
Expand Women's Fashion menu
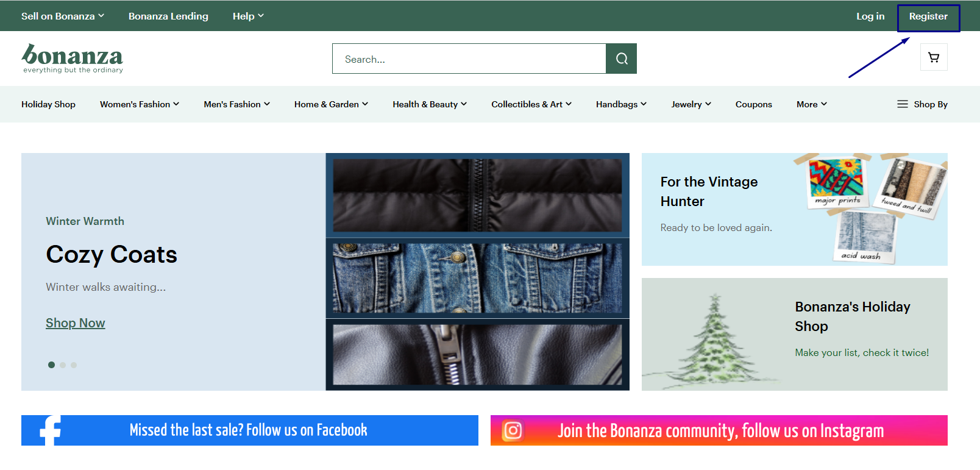tap(140, 104)
